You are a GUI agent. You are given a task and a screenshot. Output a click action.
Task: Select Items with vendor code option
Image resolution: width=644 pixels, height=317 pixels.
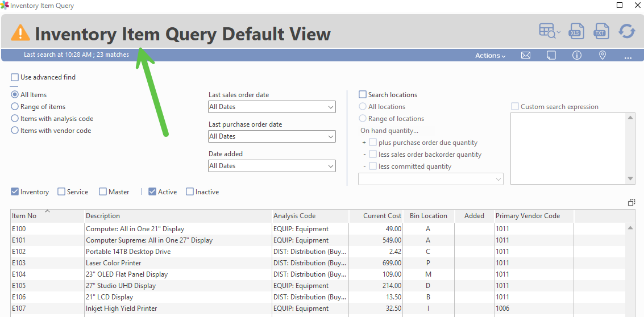15,131
